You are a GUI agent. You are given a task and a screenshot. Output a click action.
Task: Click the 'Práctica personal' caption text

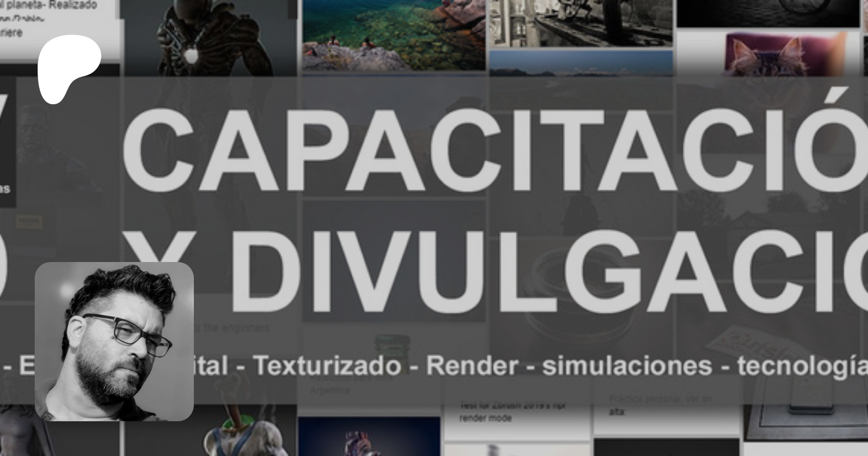pyautogui.click(x=660, y=405)
